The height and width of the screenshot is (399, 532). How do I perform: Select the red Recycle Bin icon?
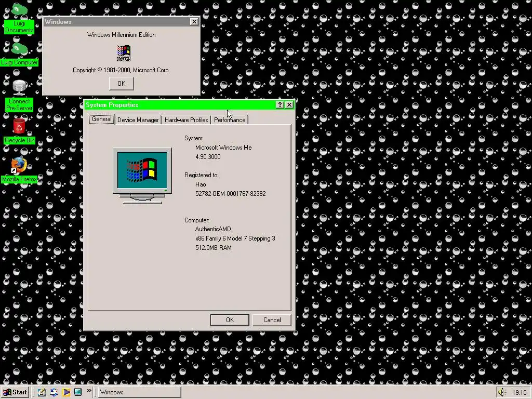[19, 131]
